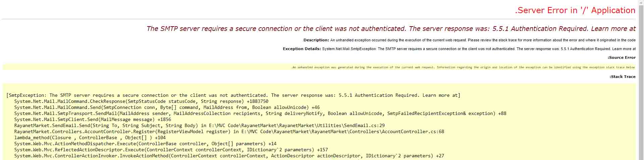Click the SmtpTransport.SendMail stack trace line
Image resolution: width=644 pixels, height=160 pixels.
point(260,114)
